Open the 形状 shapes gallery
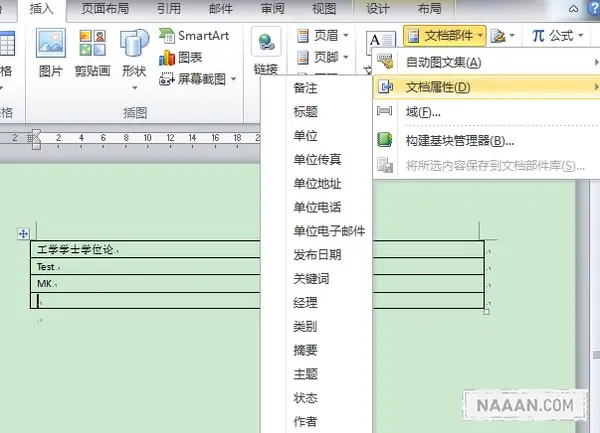The height and width of the screenshot is (433, 600). [x=134, y=52]
